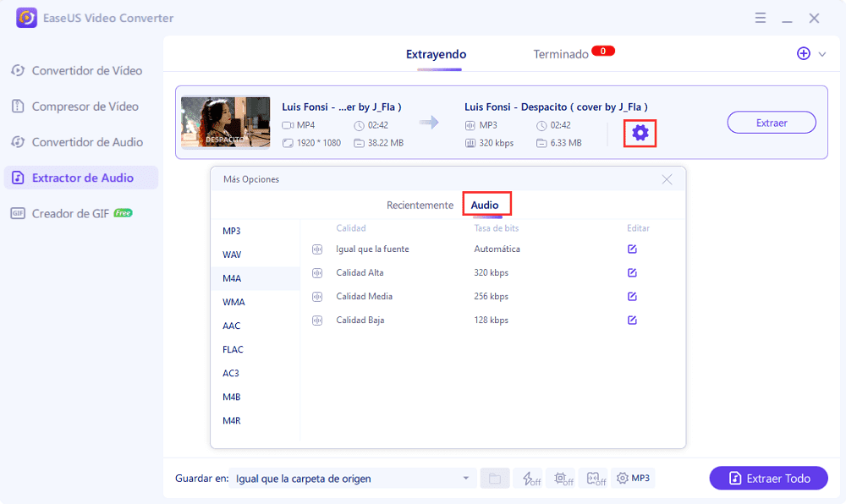Open Convertidor de Audio in the sidebar
This screenshot has height=504, width=846.
pos(81,142)
